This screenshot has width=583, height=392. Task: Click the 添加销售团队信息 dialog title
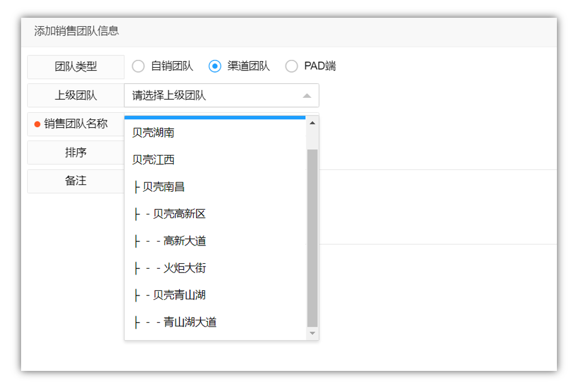77,31
